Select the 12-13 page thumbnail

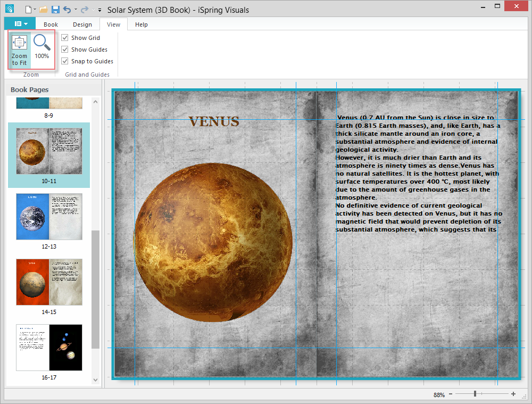[x=49, y=216]
